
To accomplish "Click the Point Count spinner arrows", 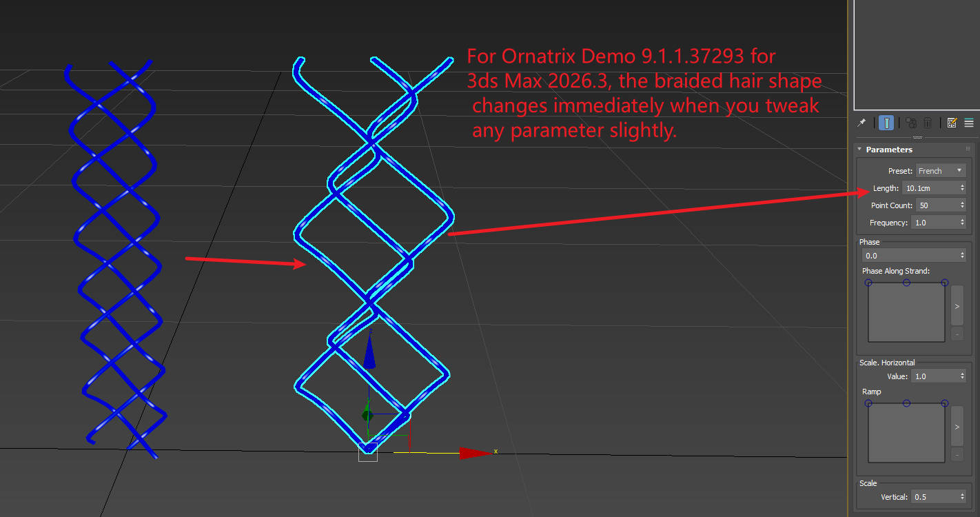I will pyautogui.click(x=962, y=205).
